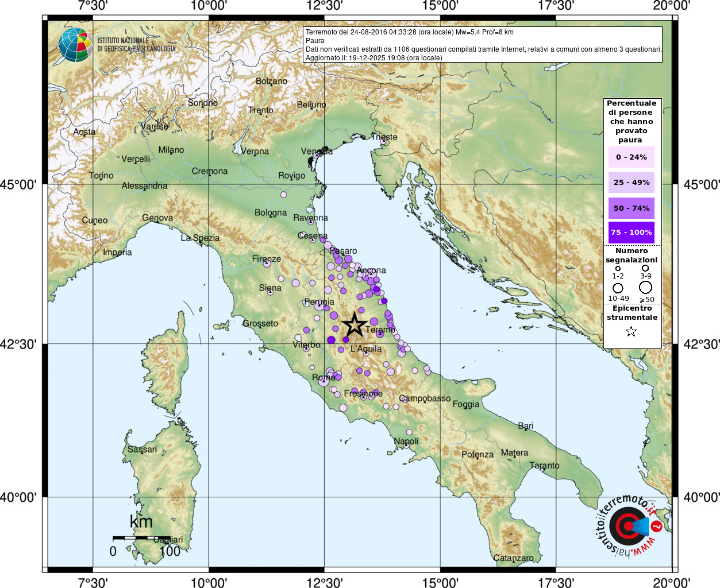Screen dimensions: 720x588
Task: Click the Taranto city label
Action: [544, 465]
